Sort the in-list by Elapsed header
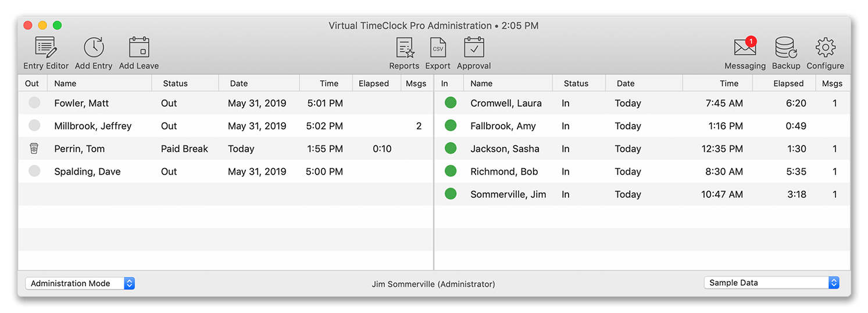The height and width of the screenshot is (313, 868). (x=784, y=83)
